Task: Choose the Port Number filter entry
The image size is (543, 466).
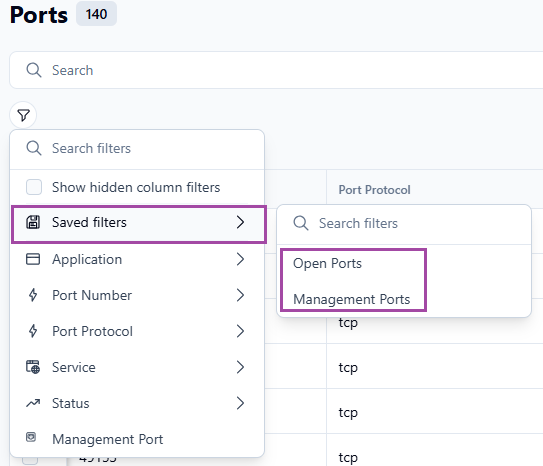Action: pyautogui.click(x=137, y=295)
